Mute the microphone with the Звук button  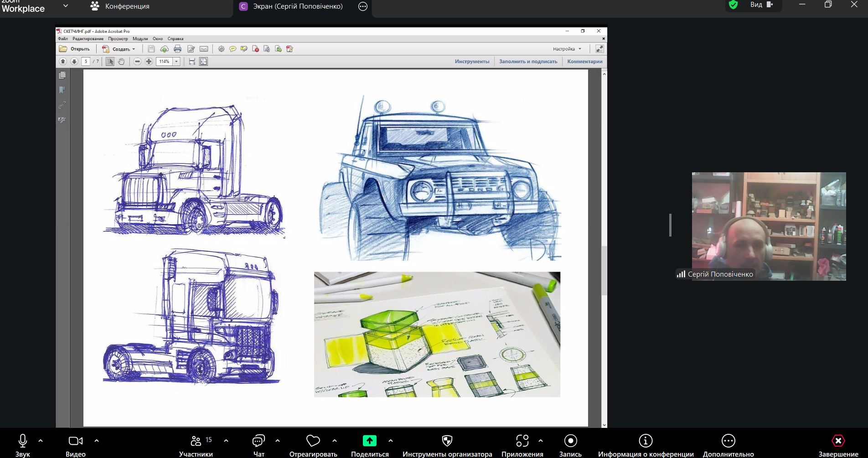click(22, 441)
